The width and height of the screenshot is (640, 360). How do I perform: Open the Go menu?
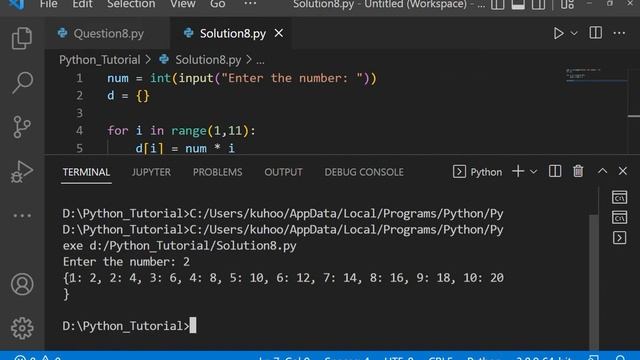[x=218, y=4]
